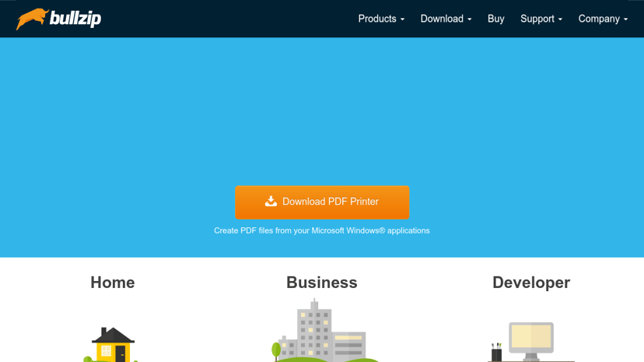
Task: Go to the Buy page
Action: pos(495,19)
